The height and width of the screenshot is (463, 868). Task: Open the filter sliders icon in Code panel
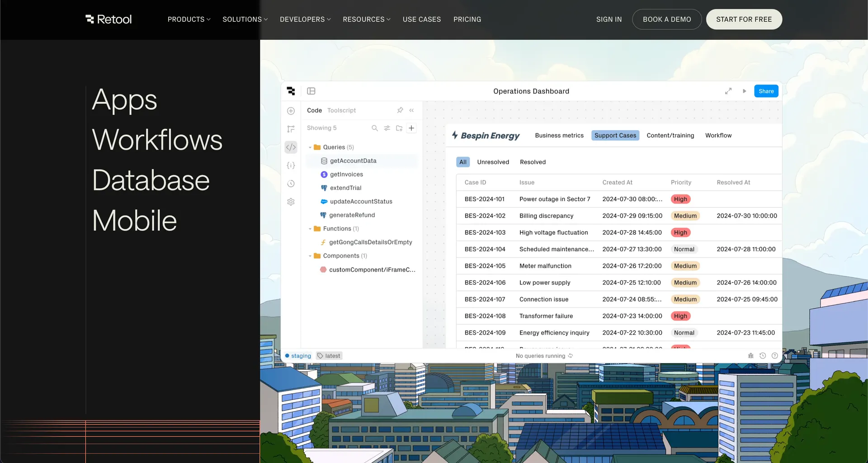click(x=387, y=128)
